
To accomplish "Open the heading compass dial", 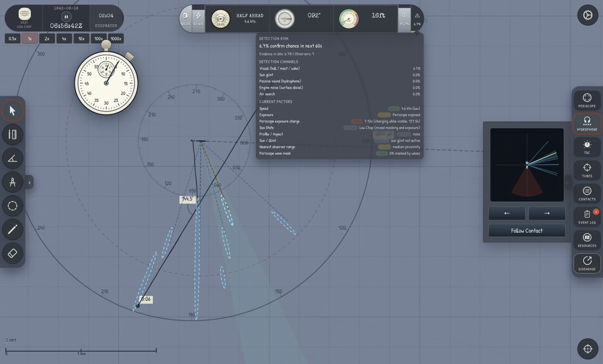I will click(x=285, y=19).
